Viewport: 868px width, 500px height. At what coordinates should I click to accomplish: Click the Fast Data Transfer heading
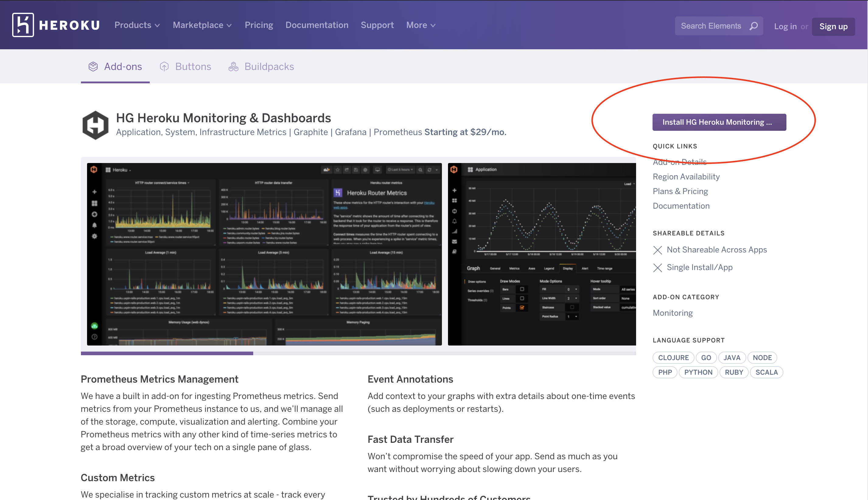tap(411, 439)
